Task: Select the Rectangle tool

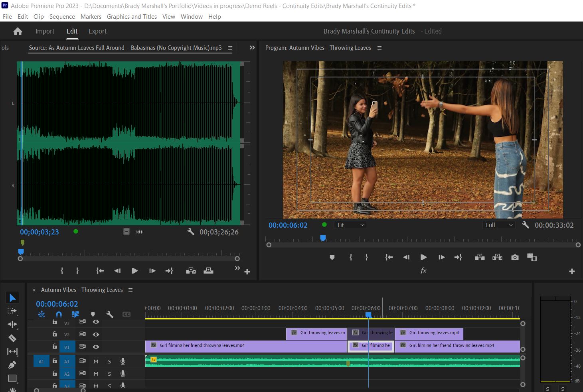Action: pyautogui.click(x=12, y=378)
